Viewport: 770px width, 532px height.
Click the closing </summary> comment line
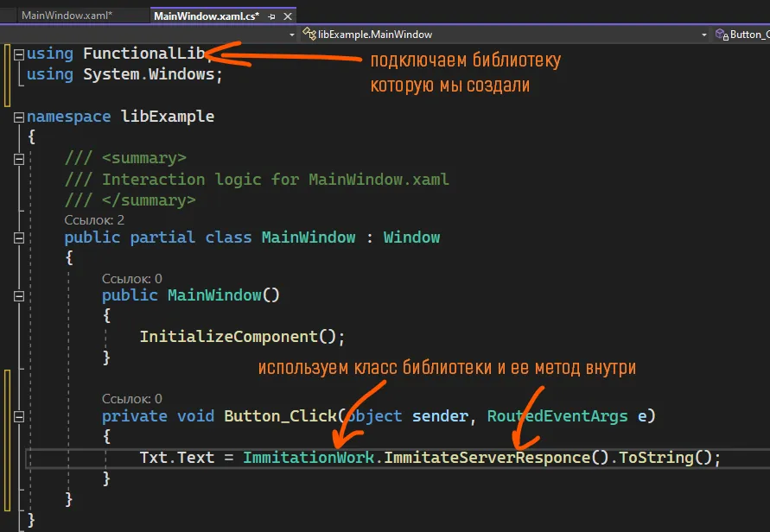[x=130, y=200]
